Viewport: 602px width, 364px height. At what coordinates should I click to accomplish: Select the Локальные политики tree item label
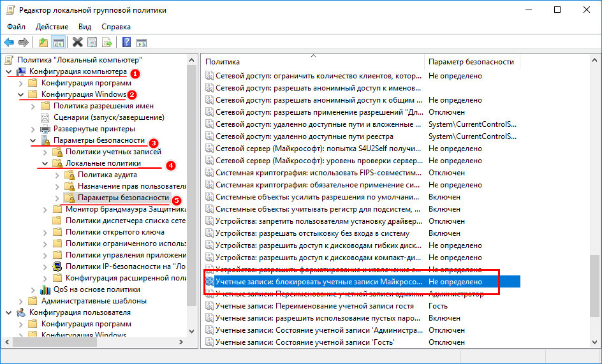[103, 163]
